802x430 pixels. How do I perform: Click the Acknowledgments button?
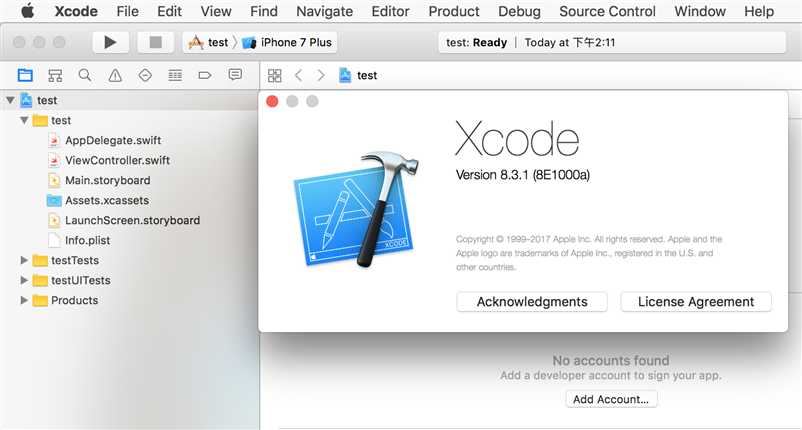pyautogui.click(x=532, y=302)
